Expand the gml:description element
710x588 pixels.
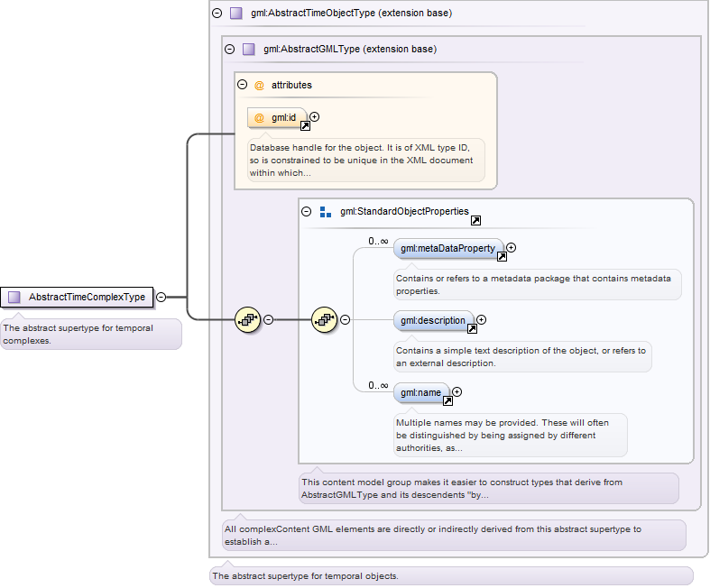click(x=482, y=319)
